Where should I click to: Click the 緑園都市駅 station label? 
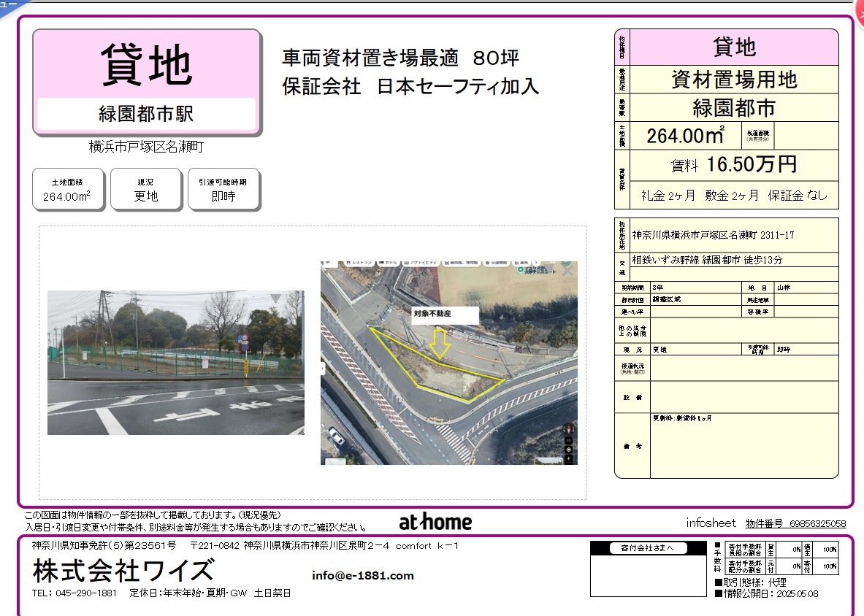pos(146,114)
